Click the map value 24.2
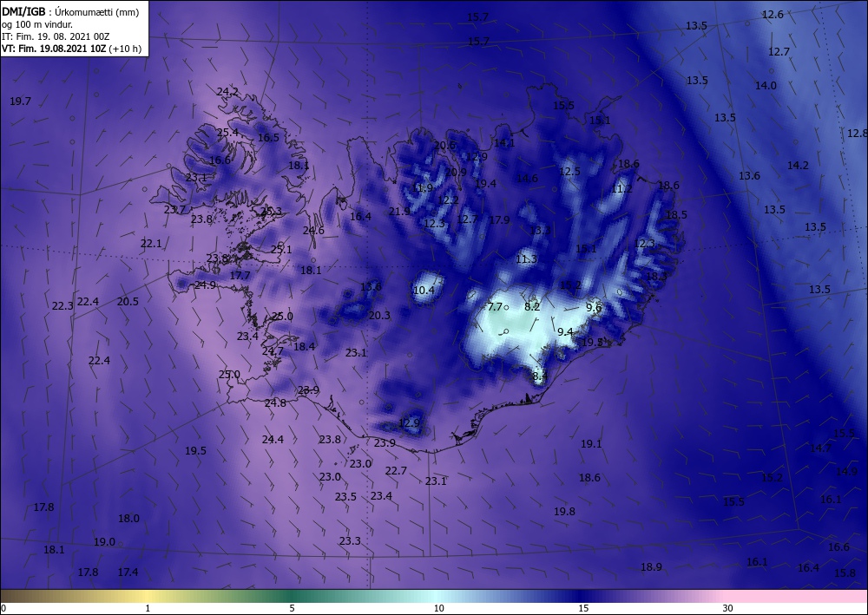 point(227,91)
